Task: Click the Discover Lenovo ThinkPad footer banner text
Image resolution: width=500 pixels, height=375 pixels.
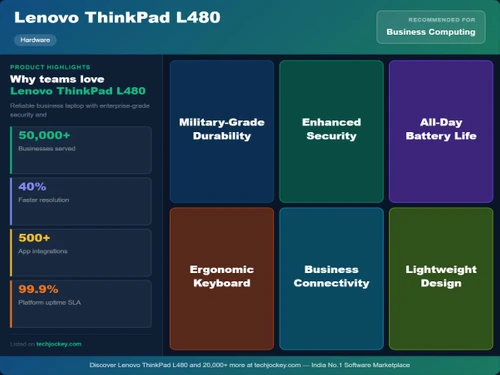Action: tap(250, 365)
